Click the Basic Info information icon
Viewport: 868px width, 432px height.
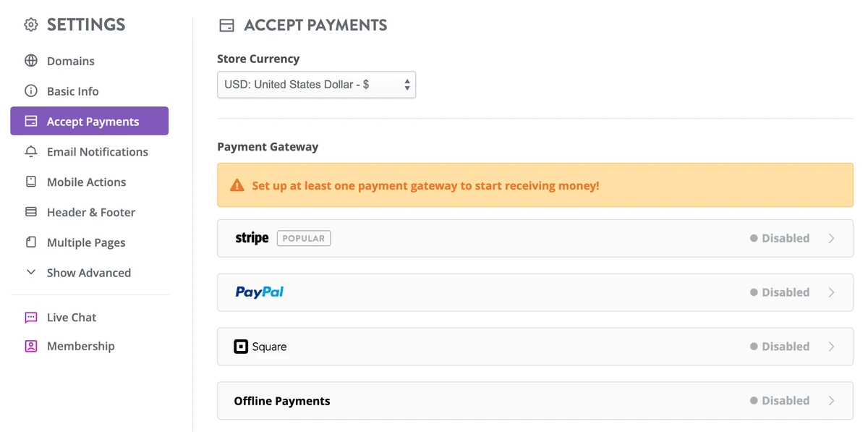tap(30, 91)
